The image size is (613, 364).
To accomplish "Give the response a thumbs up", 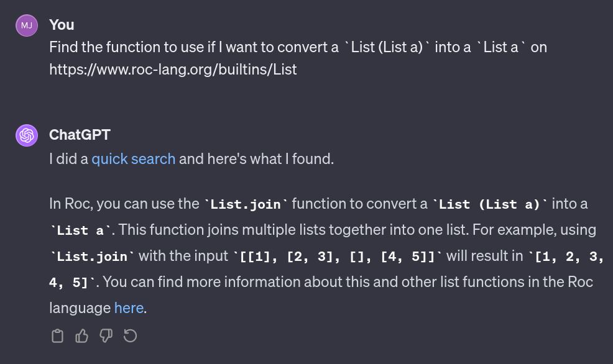I will coord(81,336).
